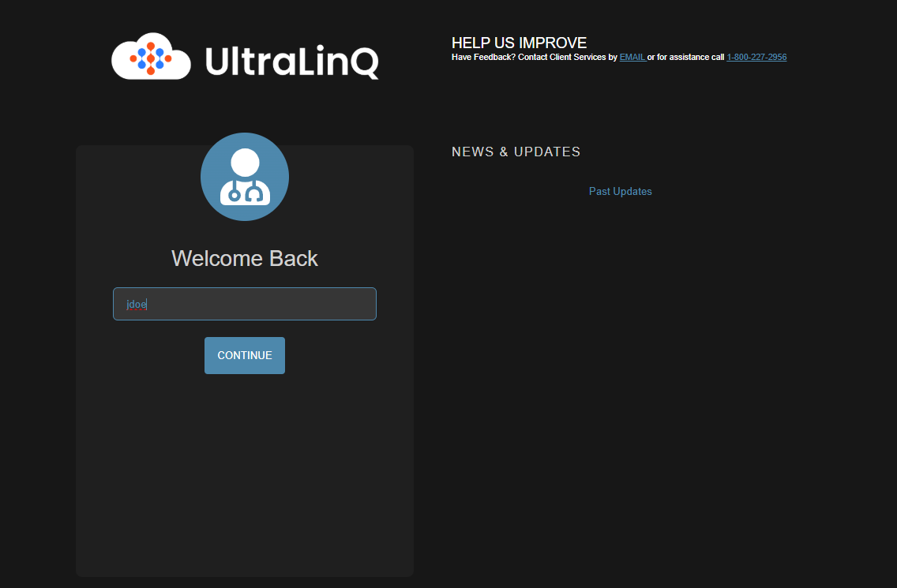Click the UltraLinQ cloud logo
The height and width of the screenshot is (588, 897).
coord(151,56)
